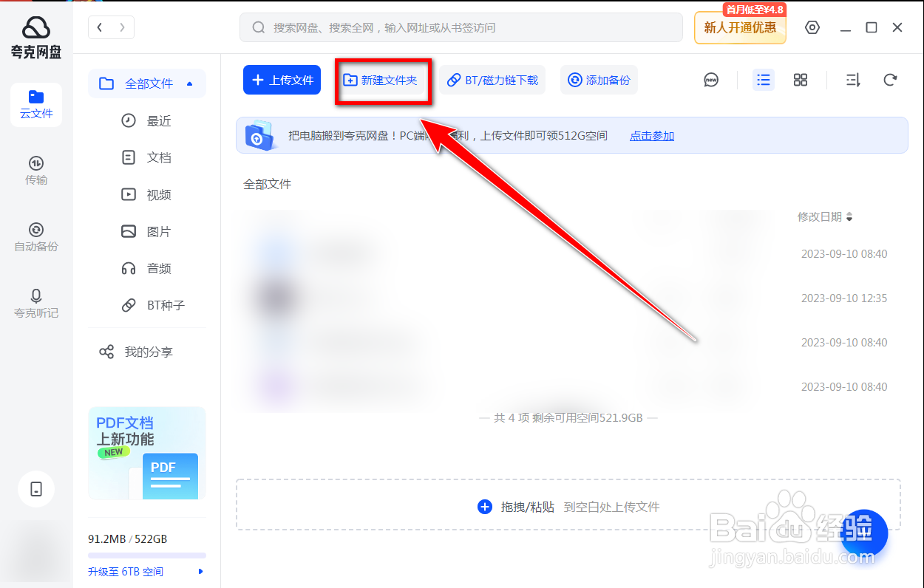
Task: Open the 自动备份 auto-backup section
Action: (x=35, y=238)
